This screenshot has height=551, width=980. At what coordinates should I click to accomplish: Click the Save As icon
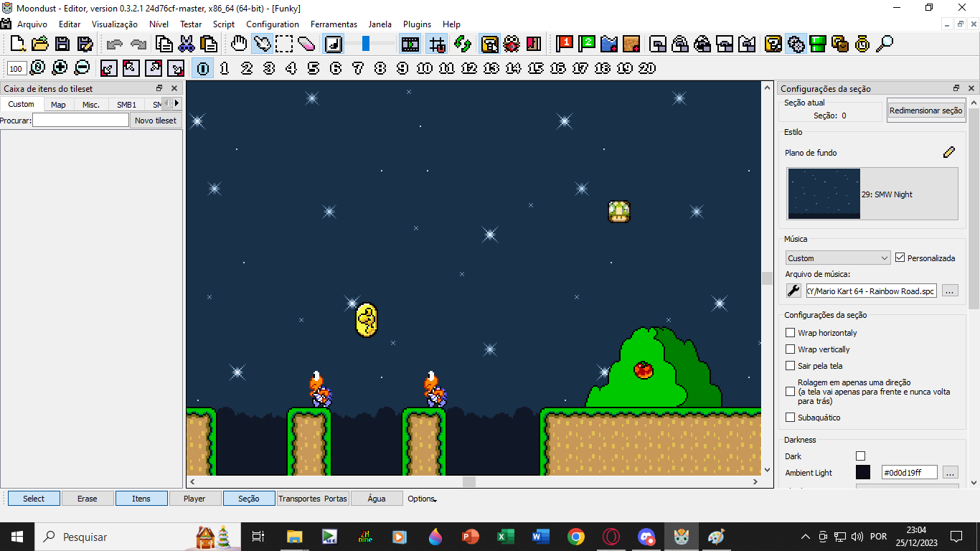click(x=85, y=44)
